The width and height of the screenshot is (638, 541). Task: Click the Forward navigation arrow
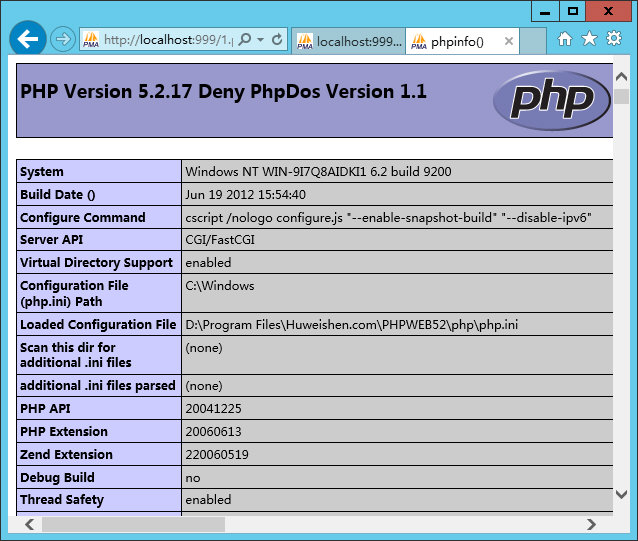(x=63, y=39)
